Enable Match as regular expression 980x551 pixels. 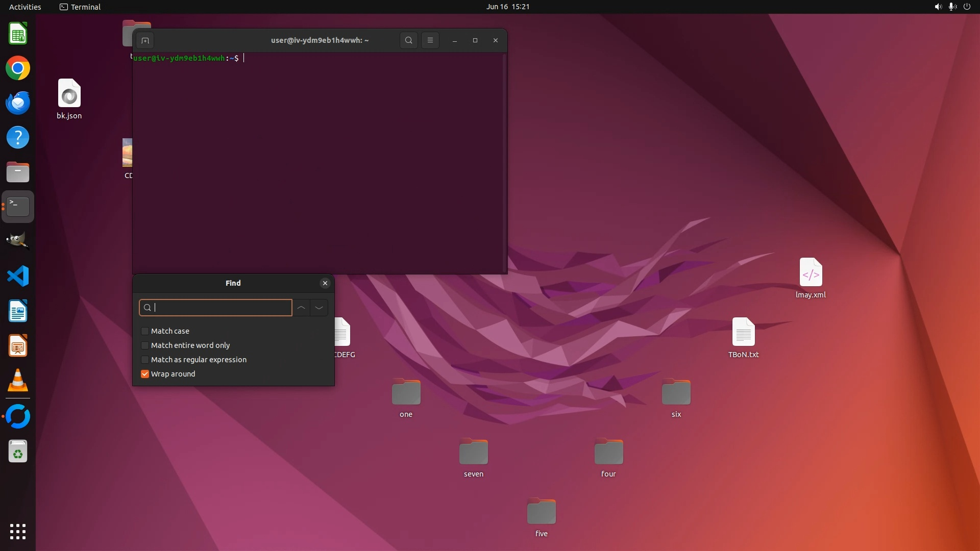tap(145, 360)
